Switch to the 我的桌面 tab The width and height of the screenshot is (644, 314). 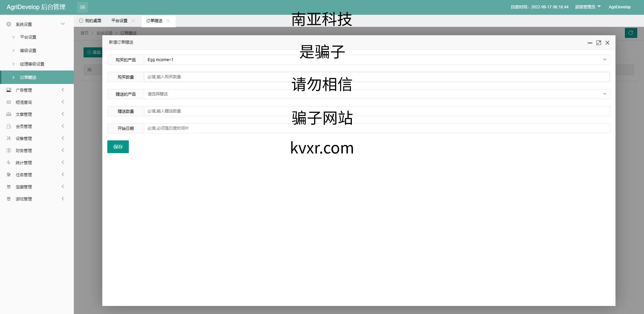click(90, 21)
